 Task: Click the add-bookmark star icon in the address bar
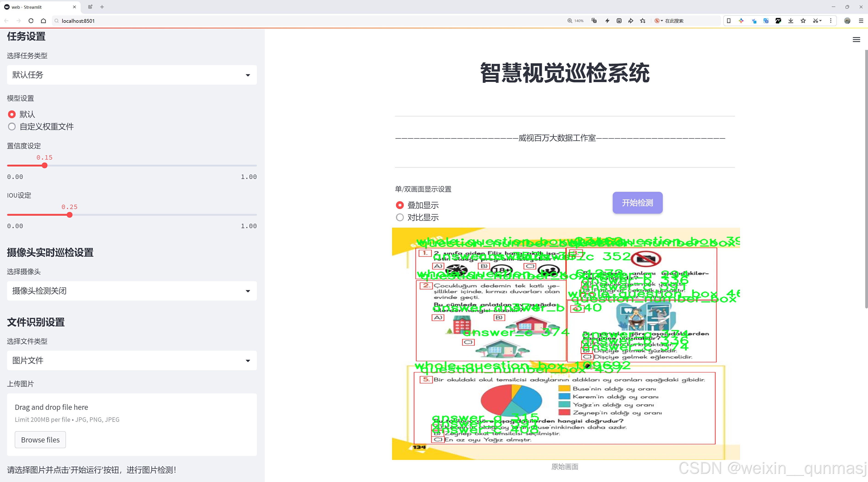click(643, 21)
